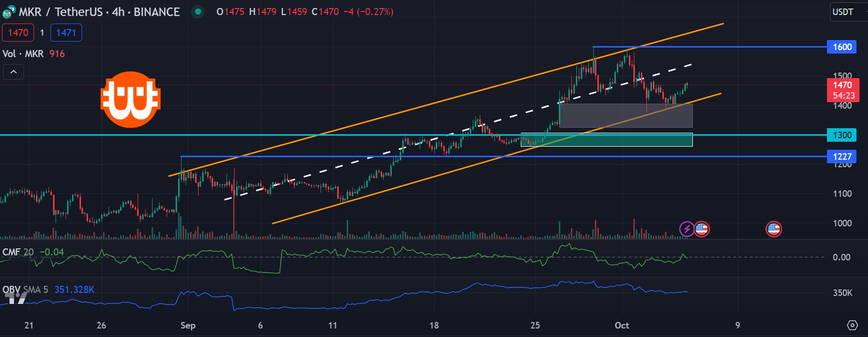
Task: Click the cyan 1300 price label
Action: 841,135
